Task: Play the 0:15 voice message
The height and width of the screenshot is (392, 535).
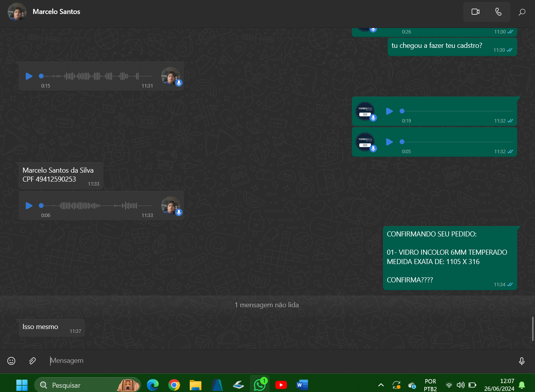Action: pyautogui.click(x=29, y=76)
